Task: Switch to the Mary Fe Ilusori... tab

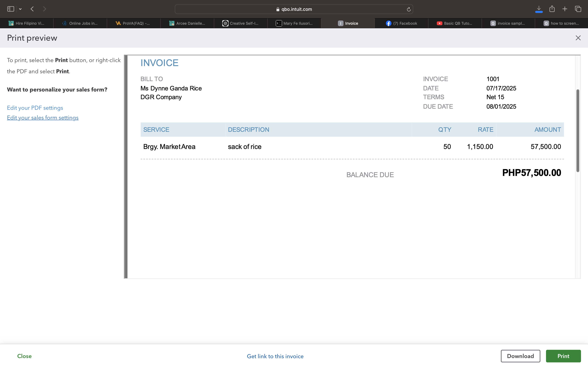Action: (294, 23)
